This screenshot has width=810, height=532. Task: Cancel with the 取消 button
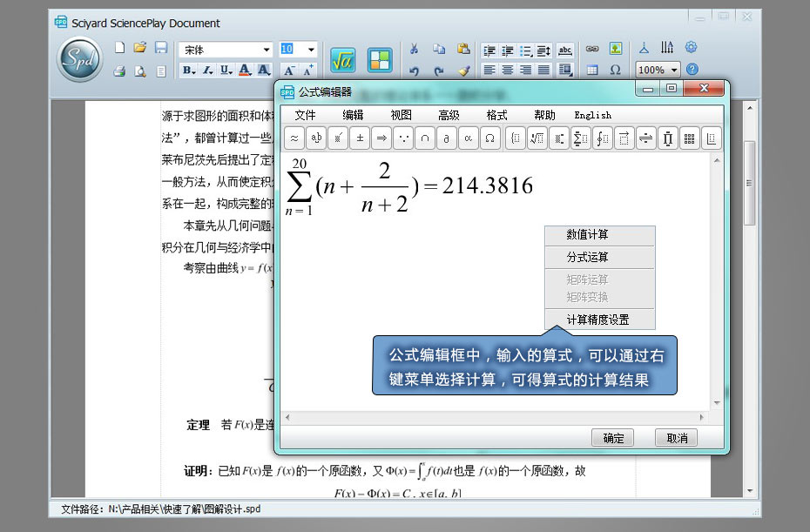(x=676, y=438)
